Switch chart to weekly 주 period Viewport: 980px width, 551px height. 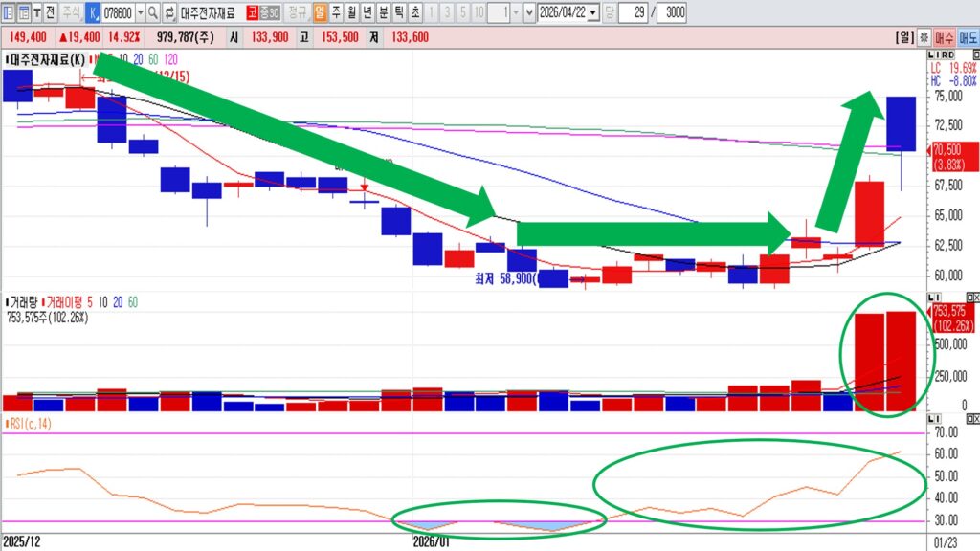point(336,13)
